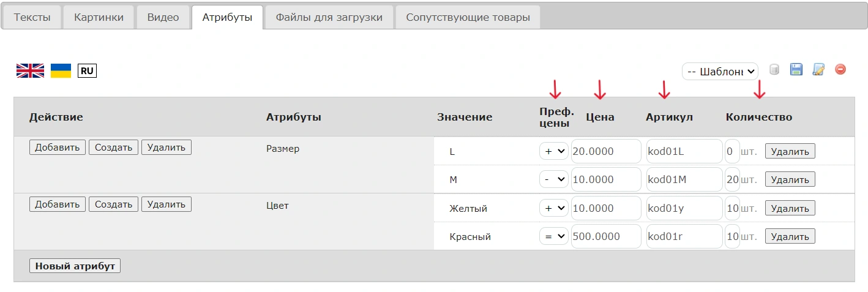The image size is (868, 292).
Task: Open the Шаблоны template dropdown
Action: click(720, 72)
